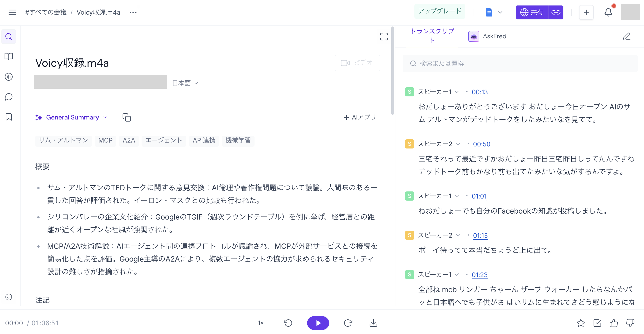Expand the summary to fullscreen view
Image resolution: width=644 pixels, height=334 pixels.
coord(384,37)
